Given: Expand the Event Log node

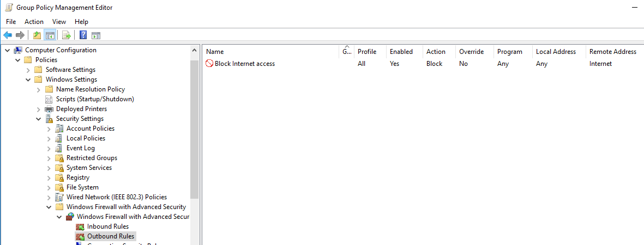Looking at the screenshot, I should 49,149.
